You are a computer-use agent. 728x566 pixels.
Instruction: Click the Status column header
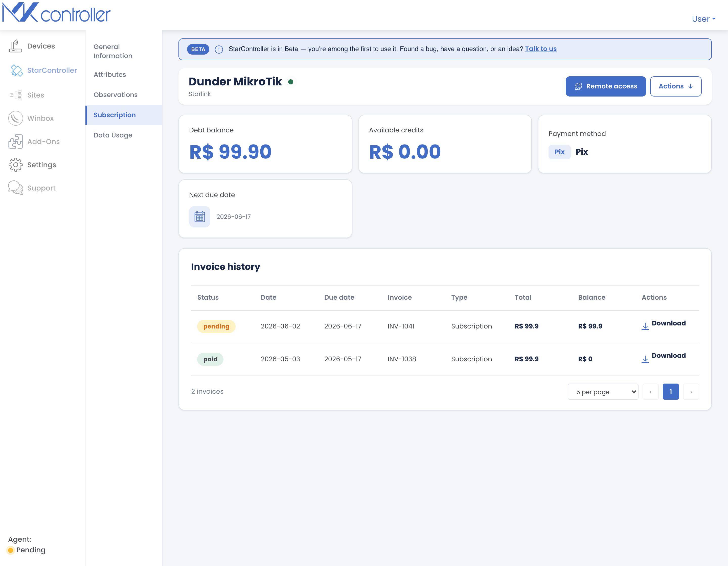coord(208,297)
